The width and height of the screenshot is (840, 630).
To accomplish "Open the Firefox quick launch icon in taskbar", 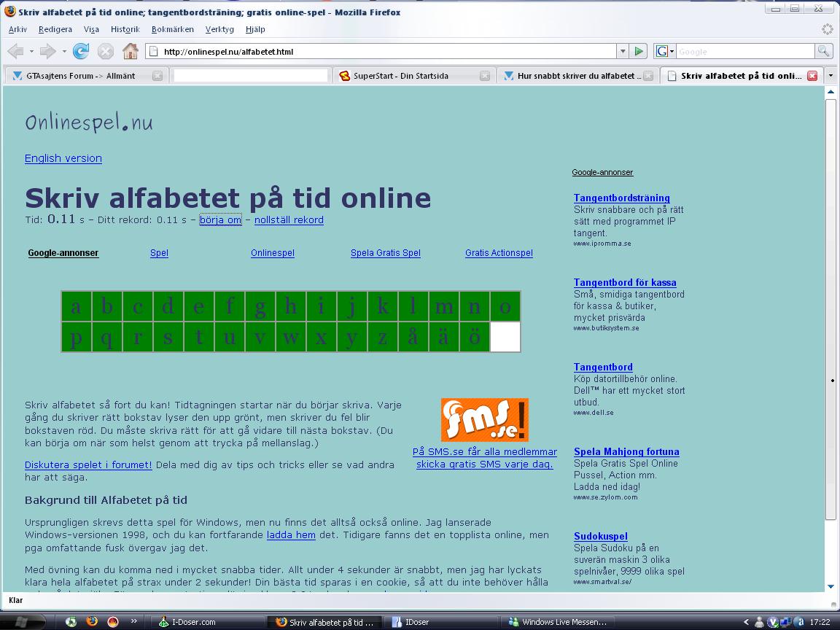I will (x=92, y=621).
